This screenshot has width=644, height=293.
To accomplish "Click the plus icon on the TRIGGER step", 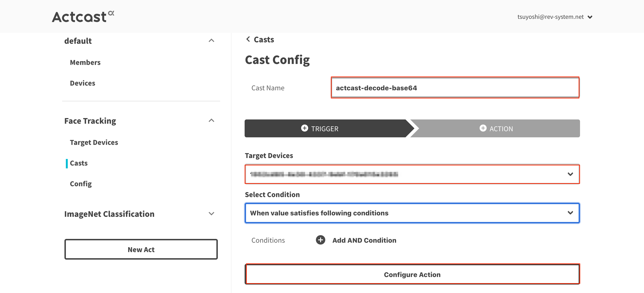I will (x=304, y=128).
